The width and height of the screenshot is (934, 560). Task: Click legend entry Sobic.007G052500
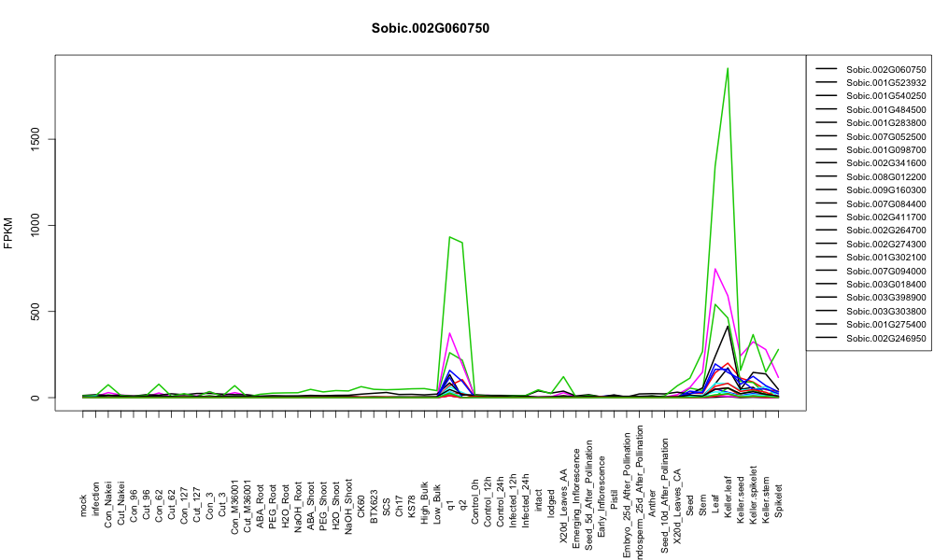pyautogui.click(x=885, y=136)
